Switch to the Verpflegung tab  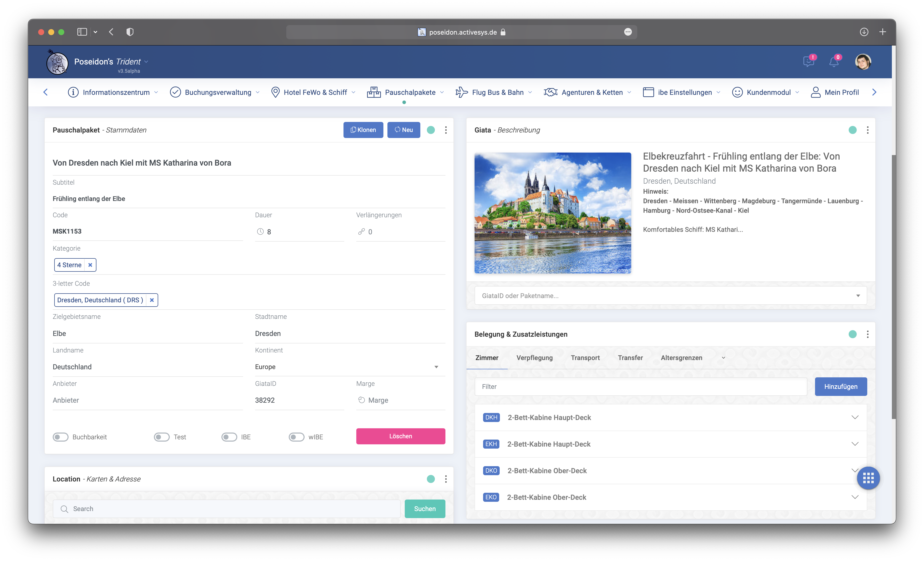pos(534,358)
